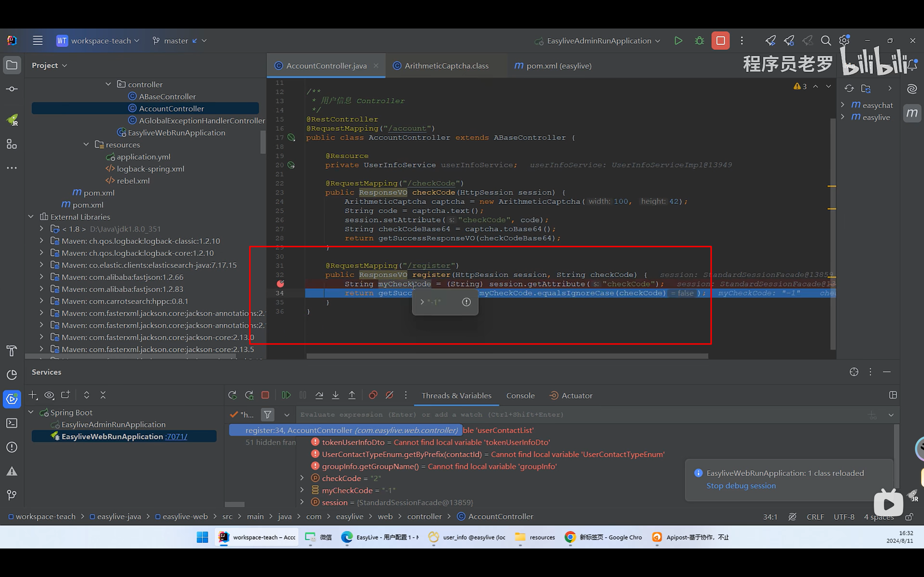Click Step Over debug icon
The image size is (924, 577).
pos(319,395)
